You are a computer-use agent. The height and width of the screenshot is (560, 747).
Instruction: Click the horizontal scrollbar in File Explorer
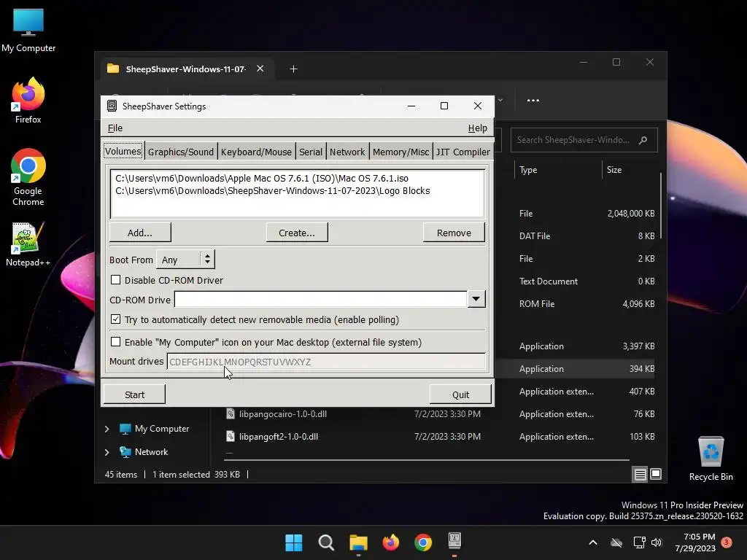(x=426, y=460)
